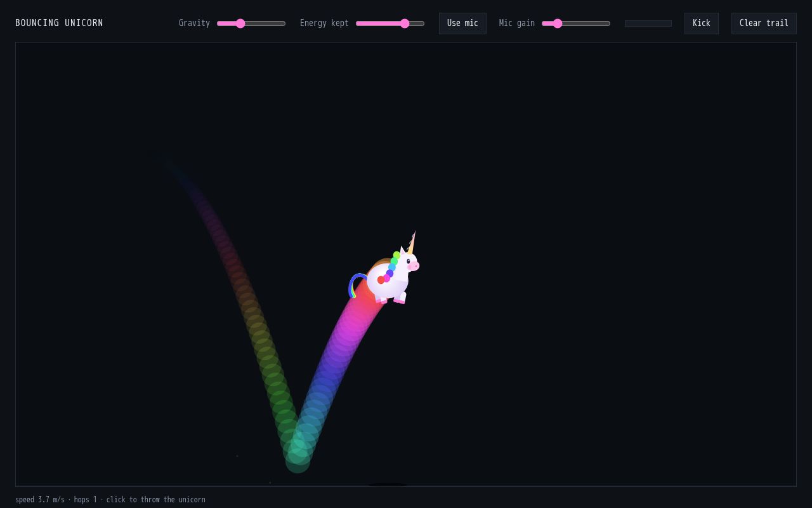Click the Mic gain label
This screenshot has width=812, height=508.
tap(517, 23)
